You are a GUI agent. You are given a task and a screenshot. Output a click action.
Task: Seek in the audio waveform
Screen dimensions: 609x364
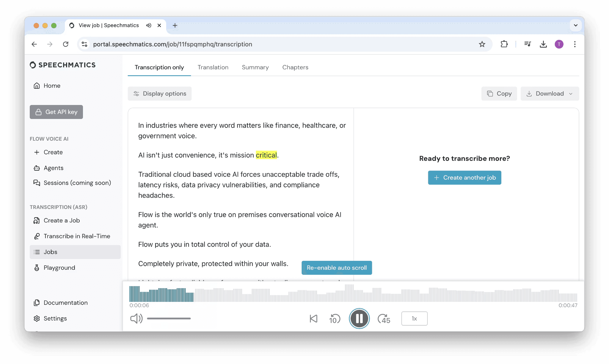click(353, 293)
